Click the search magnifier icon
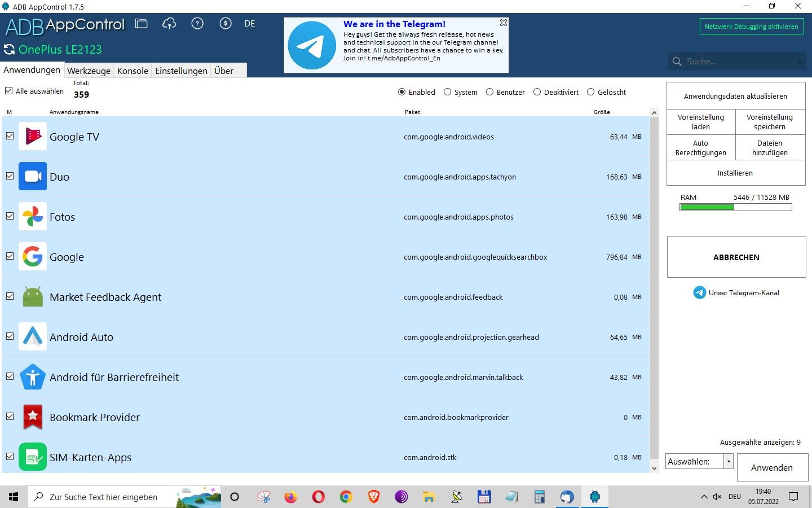Image resolution: width=812 pixels, height=508 pixels. (x=677, y=61)
